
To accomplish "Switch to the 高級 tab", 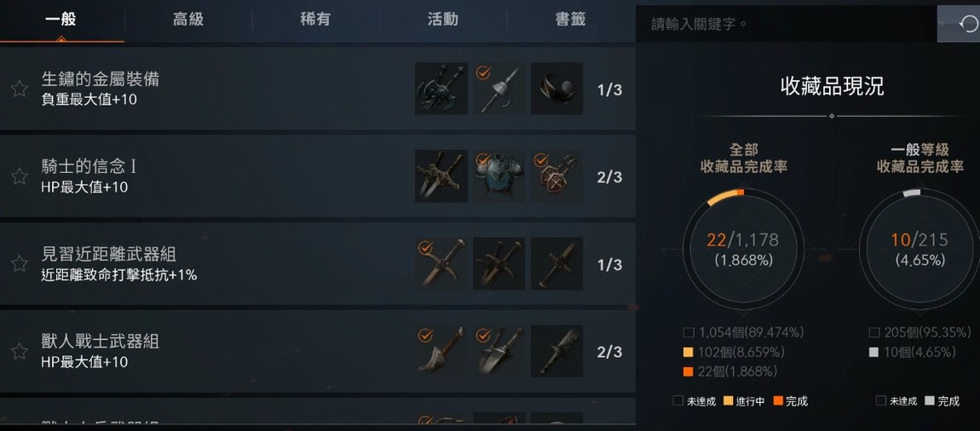I will (x=188, y=20).
